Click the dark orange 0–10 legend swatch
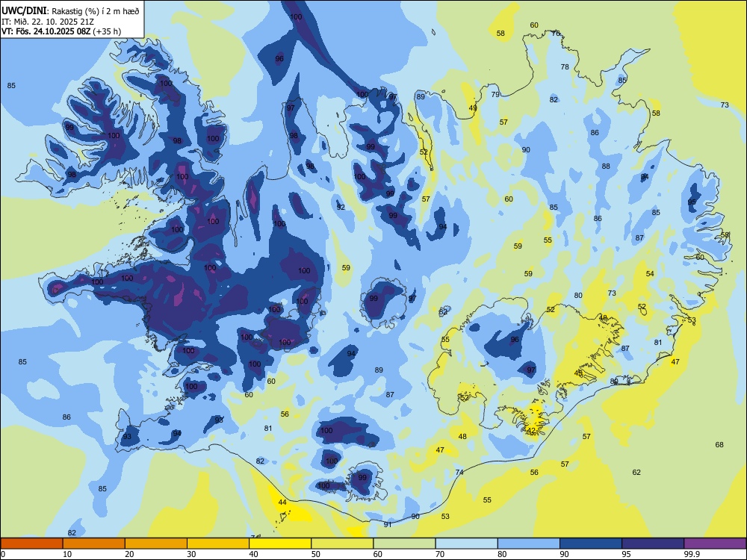This screenshot has width=747, height=560. [32, 544]
